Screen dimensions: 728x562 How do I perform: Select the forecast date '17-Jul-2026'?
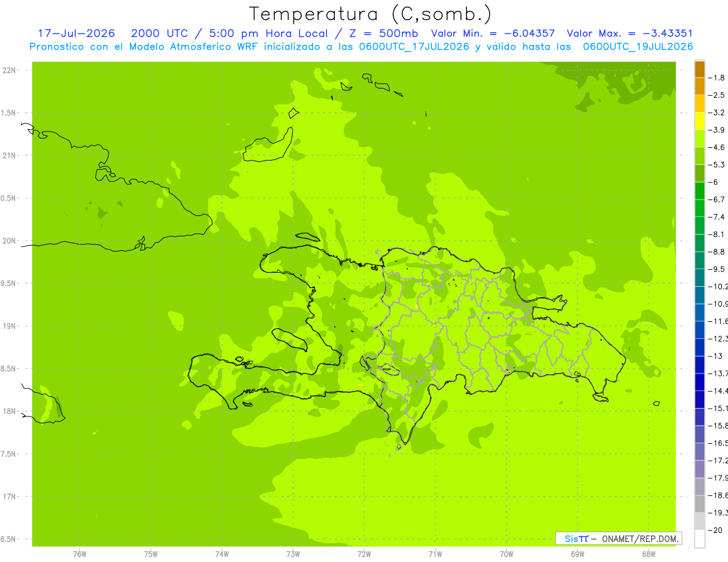(x=76, y=33)
